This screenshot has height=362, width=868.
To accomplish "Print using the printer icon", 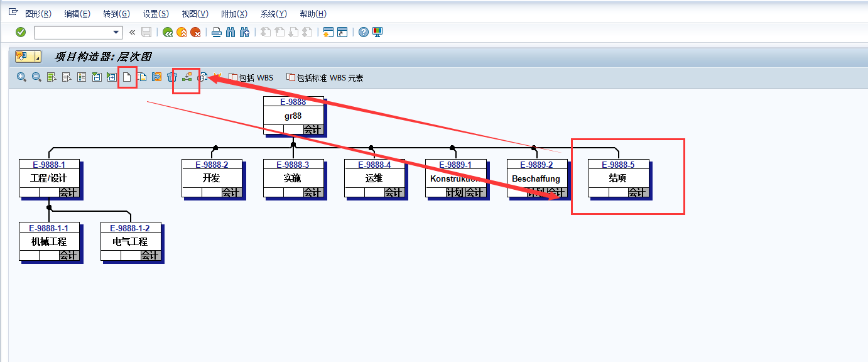I will [217, 32].
